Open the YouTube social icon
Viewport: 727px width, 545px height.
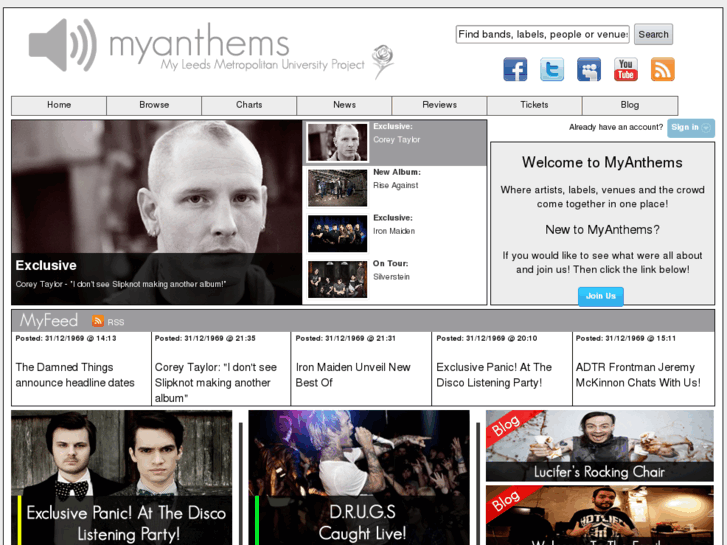coord(625,70)
